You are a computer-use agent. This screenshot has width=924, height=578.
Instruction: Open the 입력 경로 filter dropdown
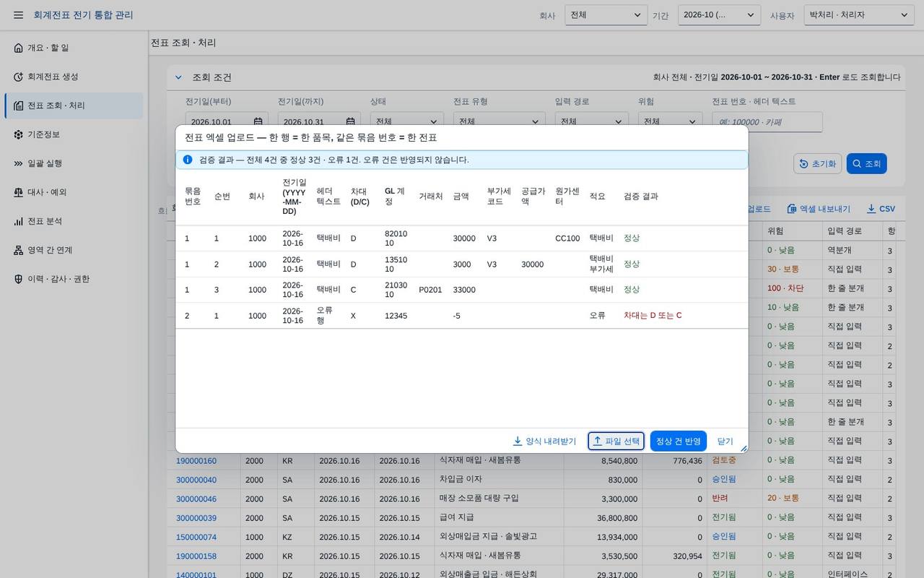coord(592,122)
